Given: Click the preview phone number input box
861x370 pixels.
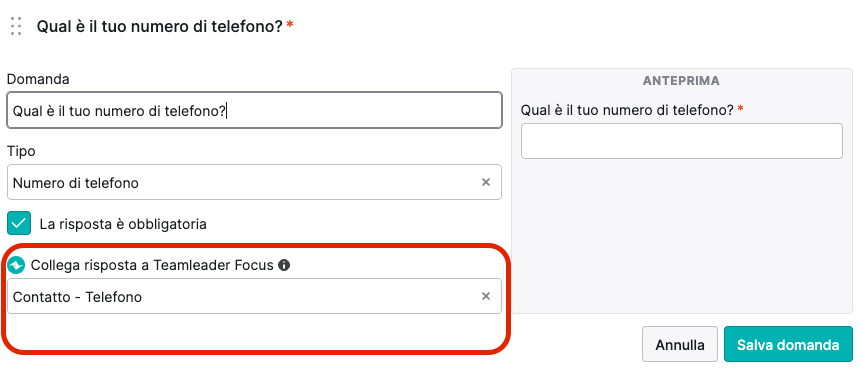Looking at the screenshot, I should point(681,141).
